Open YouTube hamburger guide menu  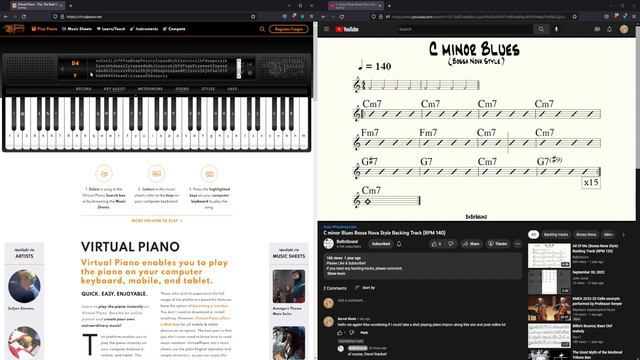click(327, 29)
